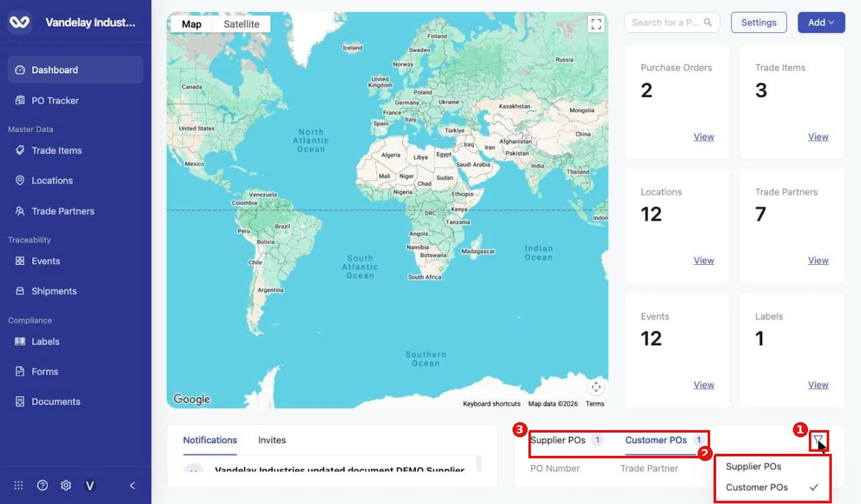Open Shipments under Traceability
Image resolution: width=861 pixels, height=504 pixels.
click(75, 291)
